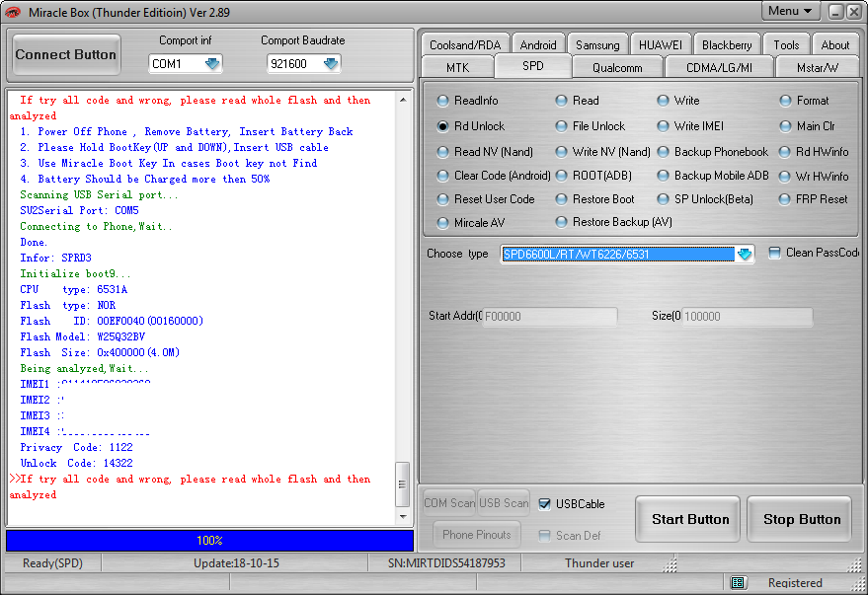Image resolution: width=868 pixels, height=595 pixels.
Task: Select the Read NV (Nand) radio option
Action: tap(485, 152)
